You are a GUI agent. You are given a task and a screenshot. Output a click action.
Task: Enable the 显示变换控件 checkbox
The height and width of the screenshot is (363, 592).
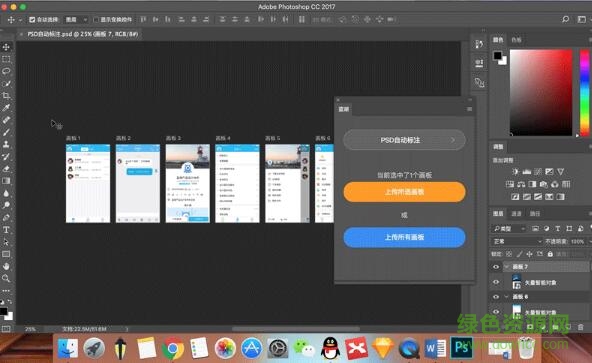point(96,19)
